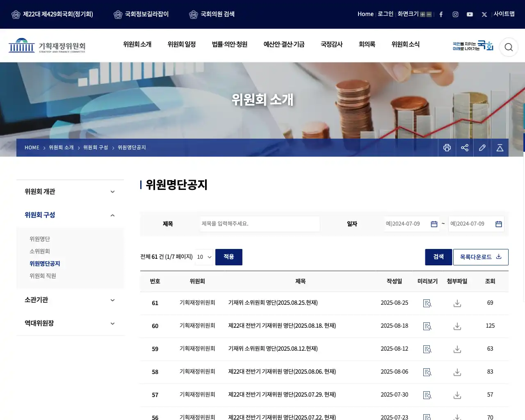Screen dimensions: 525x420
Task: Open the Facebook icon link
Action: (441, 14)
